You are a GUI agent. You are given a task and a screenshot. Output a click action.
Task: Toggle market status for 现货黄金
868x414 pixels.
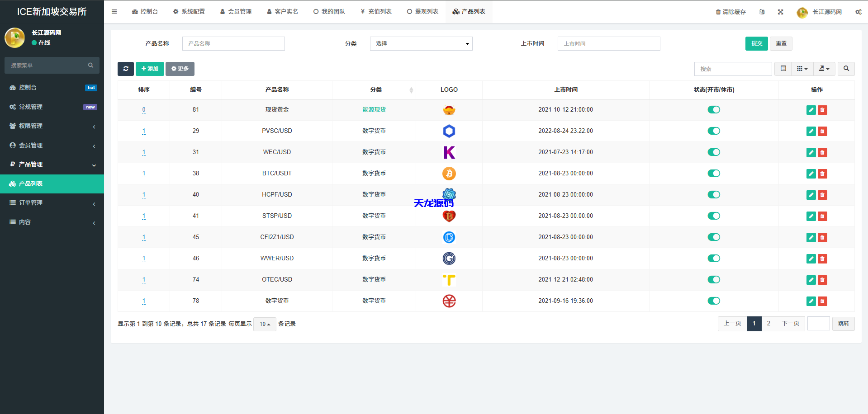click(714, 109)
